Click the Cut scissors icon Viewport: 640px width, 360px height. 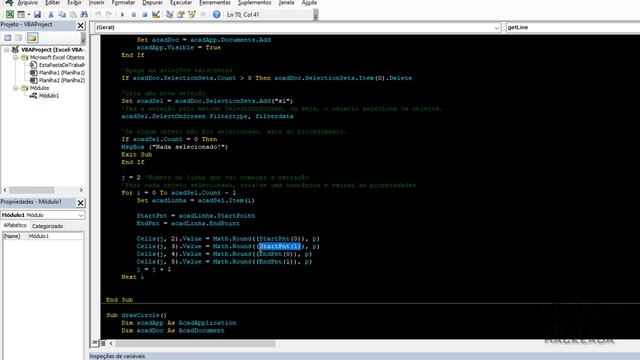click(51, 14)
